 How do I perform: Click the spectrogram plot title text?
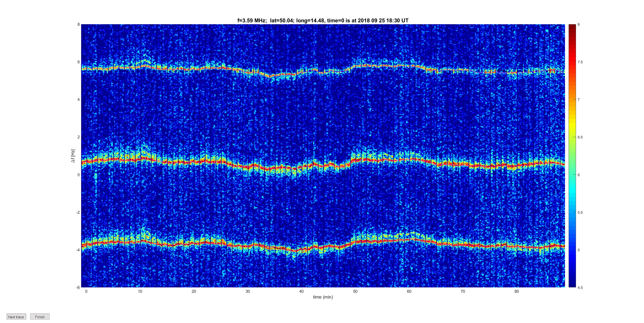[323, 21]
